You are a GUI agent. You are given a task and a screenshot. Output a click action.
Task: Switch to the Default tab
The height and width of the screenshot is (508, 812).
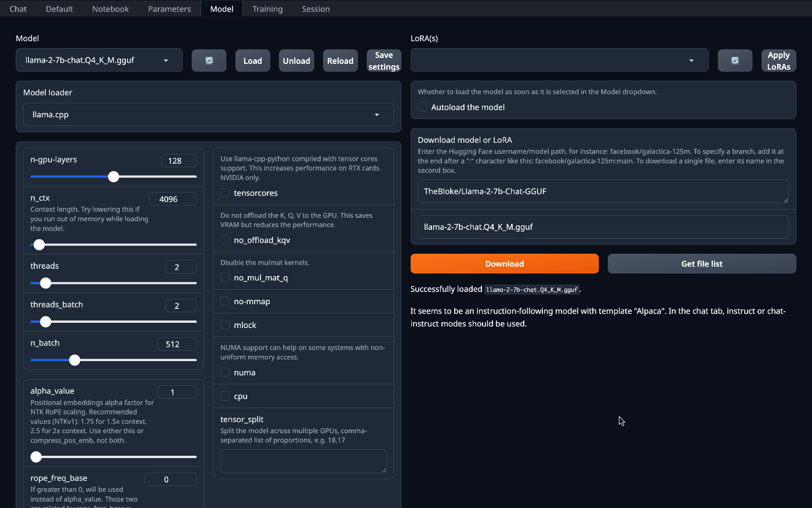[x=59, y=9]
